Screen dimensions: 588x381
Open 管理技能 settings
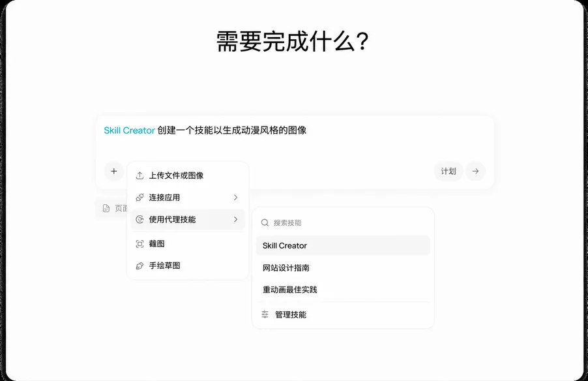pos(343,314)
